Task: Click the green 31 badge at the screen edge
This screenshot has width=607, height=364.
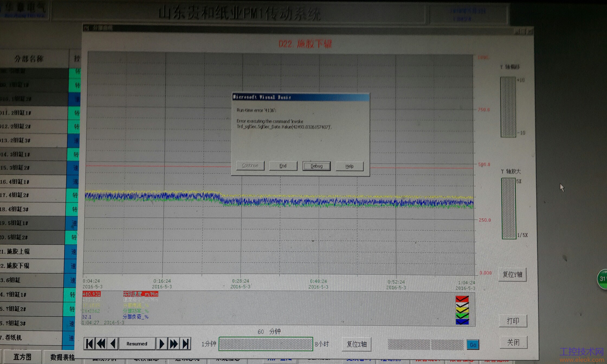Action: click(602, 279)
